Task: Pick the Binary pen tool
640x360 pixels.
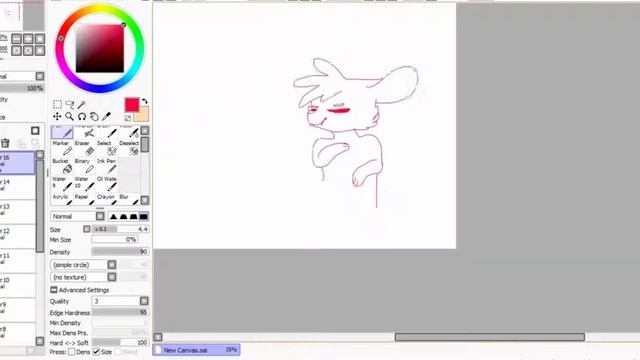Action: coord(84,167)
